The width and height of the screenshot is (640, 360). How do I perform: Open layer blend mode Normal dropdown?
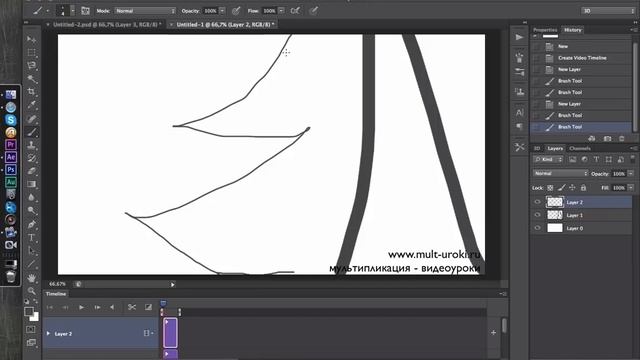[x=561, y=173]
